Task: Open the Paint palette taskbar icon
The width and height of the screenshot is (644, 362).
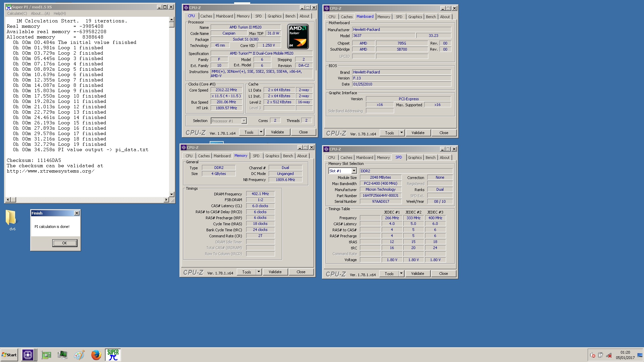Action: pos(79,355)
